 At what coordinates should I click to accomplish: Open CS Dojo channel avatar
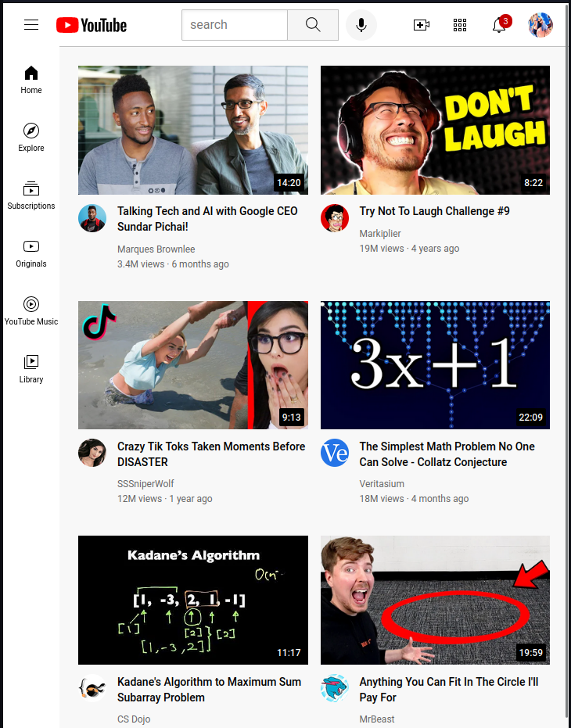point(92,688)
